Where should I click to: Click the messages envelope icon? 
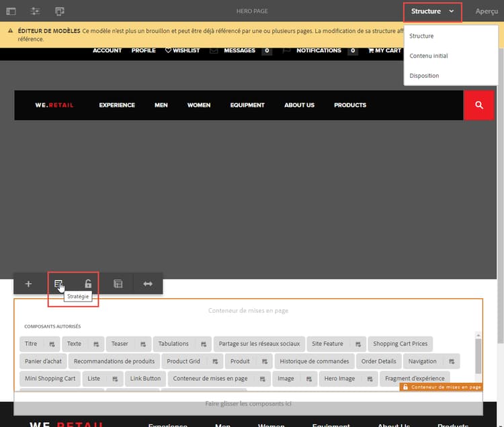pos(214,51)
